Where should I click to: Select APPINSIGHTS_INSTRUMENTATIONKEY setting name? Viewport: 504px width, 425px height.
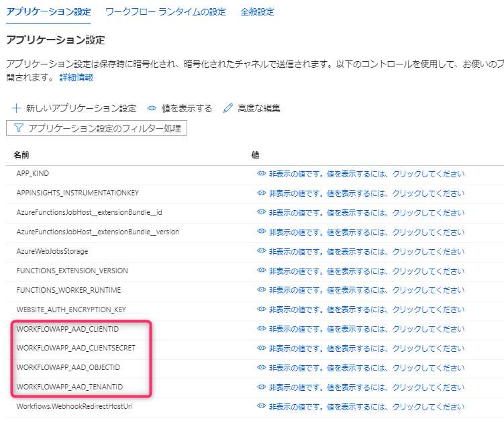click(x=77, y=193)
